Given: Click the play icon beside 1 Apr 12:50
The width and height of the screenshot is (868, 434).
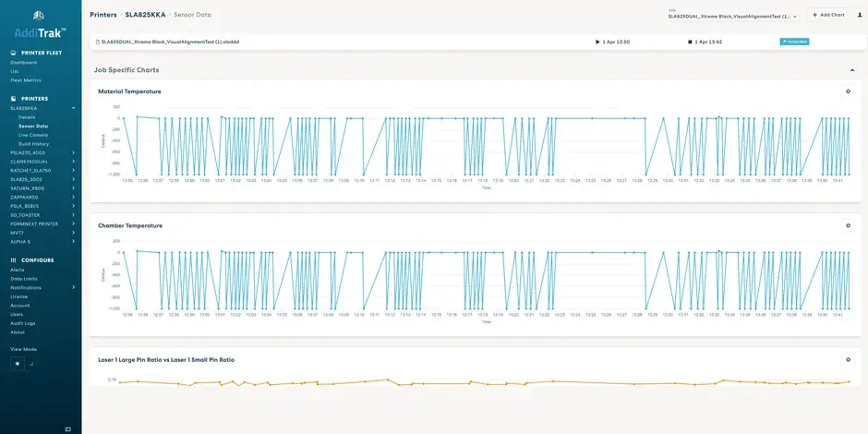Looking at the screenshot, I should (597, 42).
